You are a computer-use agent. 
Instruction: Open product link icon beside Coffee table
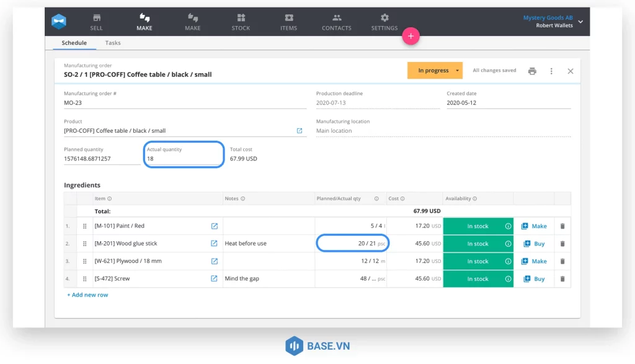[300, 131]
